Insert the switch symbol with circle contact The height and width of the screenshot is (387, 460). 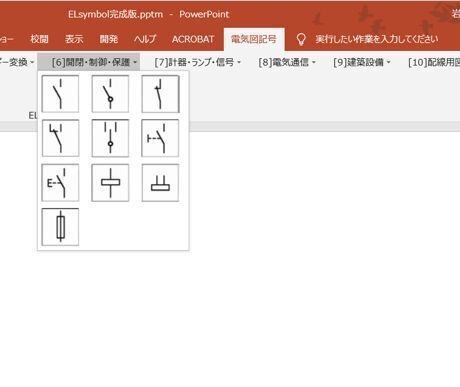[110, 94]
